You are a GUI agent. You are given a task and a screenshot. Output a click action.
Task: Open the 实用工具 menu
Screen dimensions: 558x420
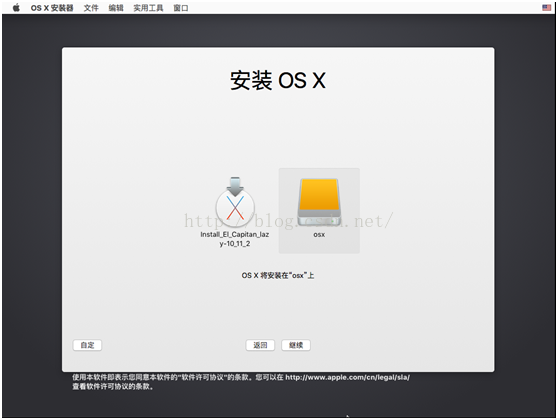point(148,8)
